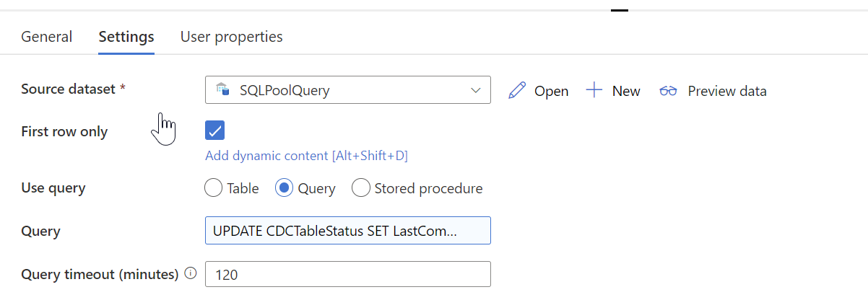The image size is (868, 300).
Task: Select the Query radio button
Action: (284, 188)
